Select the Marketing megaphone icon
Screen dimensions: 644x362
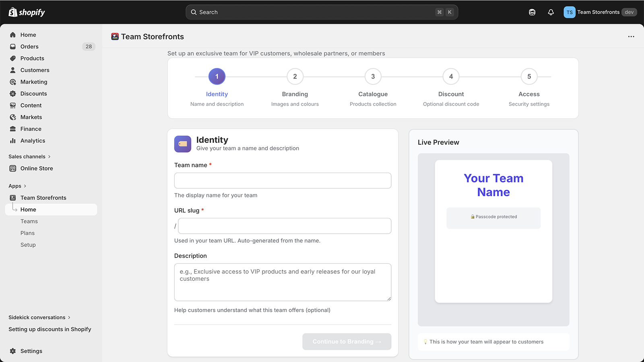pyautogui.click(x=12, y=82)
